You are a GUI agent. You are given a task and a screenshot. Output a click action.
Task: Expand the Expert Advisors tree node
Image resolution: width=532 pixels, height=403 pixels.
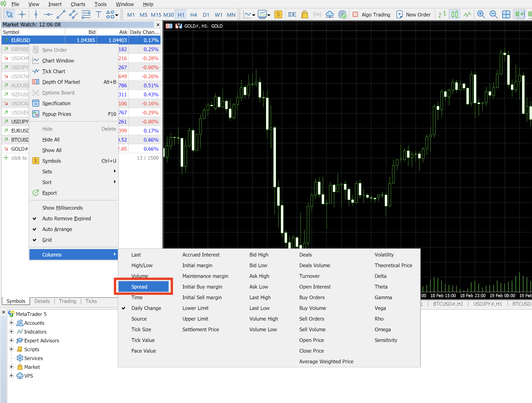tap(11, 340)
